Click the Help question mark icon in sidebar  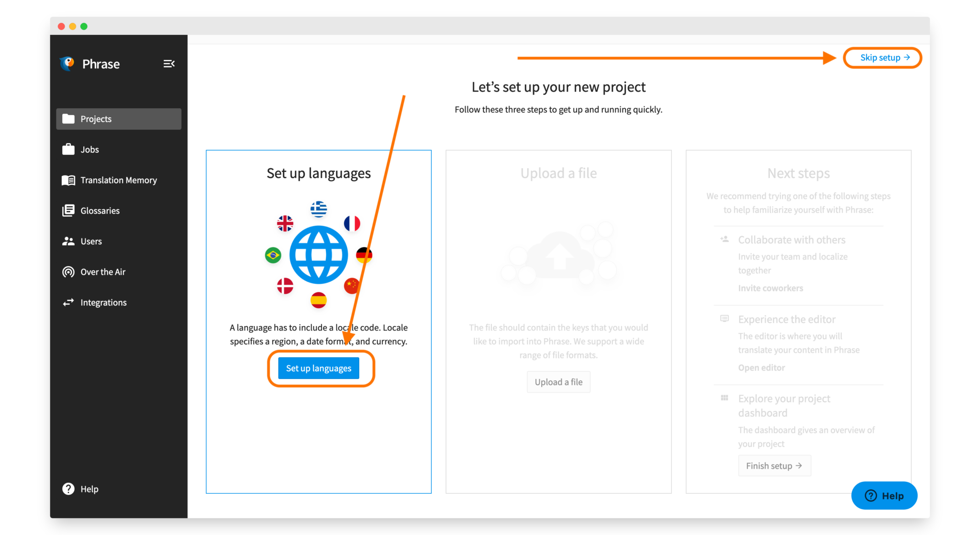tap(67, 489)
